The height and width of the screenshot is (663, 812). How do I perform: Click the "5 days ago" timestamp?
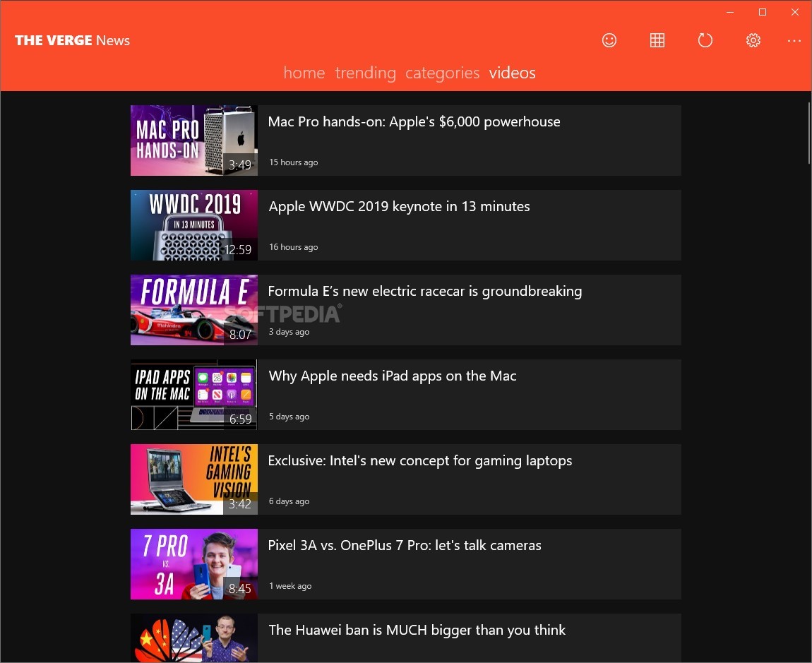289,417
